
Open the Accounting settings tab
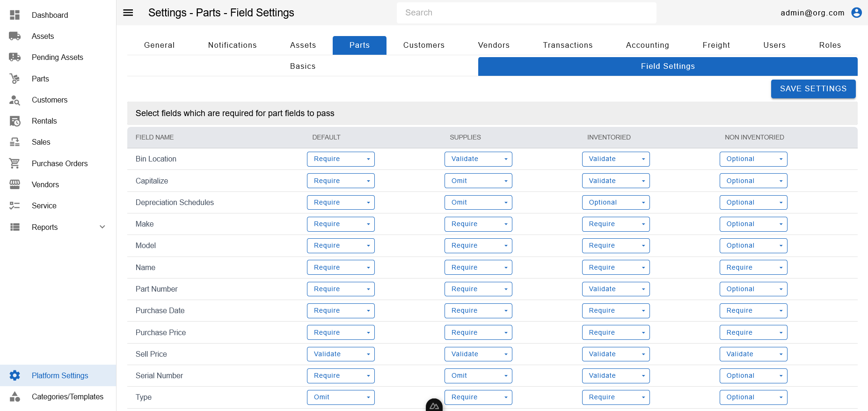tap(648, 45)
